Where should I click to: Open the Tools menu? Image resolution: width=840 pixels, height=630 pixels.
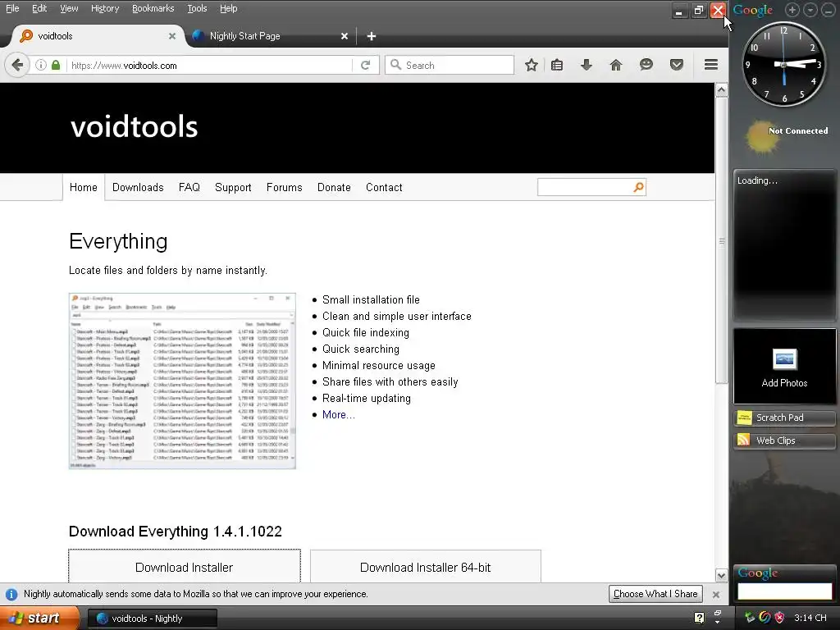tap(197, 8)
